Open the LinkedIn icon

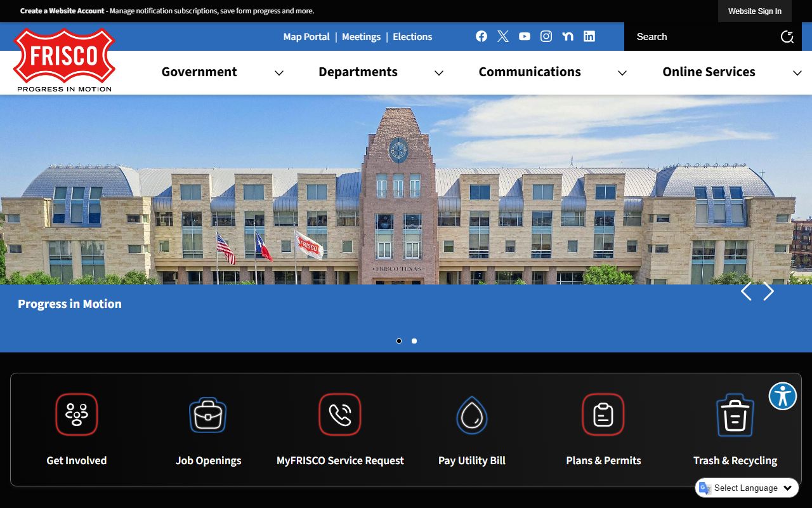pyautogui.click(x=589, y=36)
